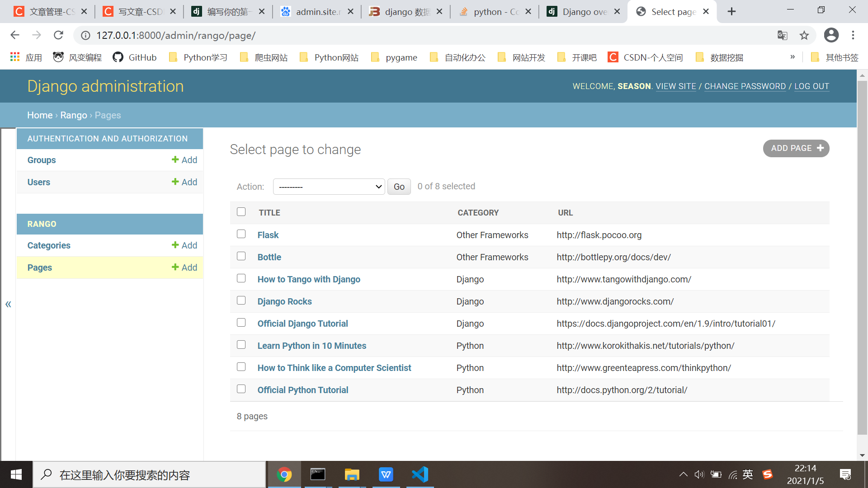Click the browser reload page icon
The image size is (868, 488).
pos(58,35)
